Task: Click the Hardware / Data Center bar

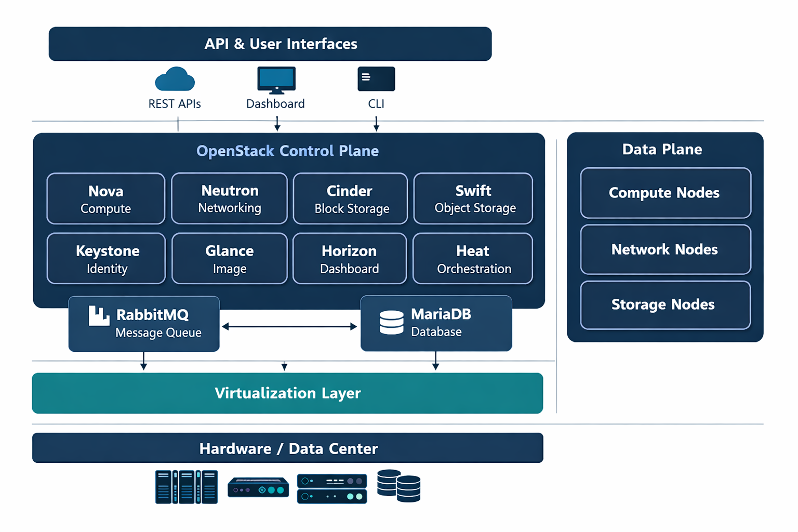Action: click(288, 448)
